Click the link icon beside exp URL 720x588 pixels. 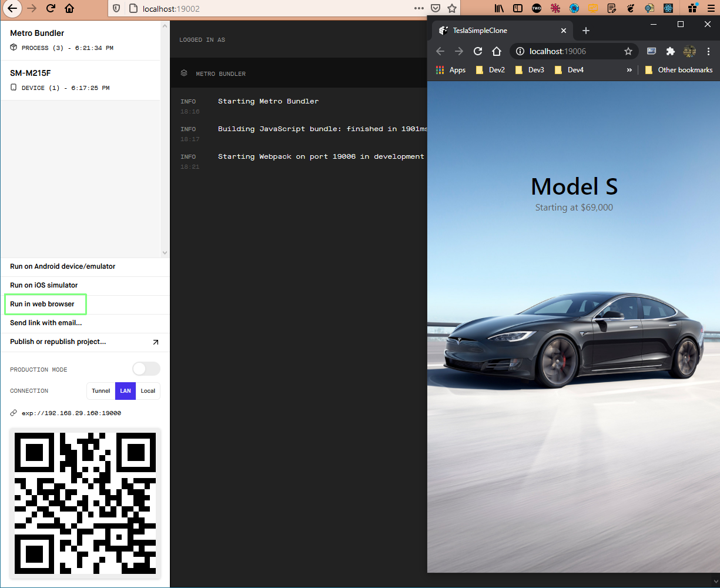(14, 413)
